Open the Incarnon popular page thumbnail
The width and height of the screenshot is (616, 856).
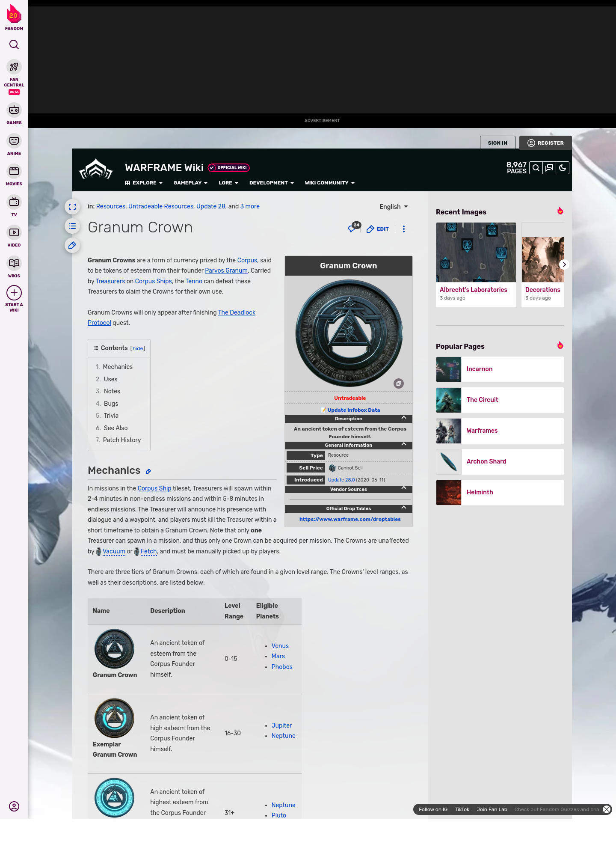[449, 369]
